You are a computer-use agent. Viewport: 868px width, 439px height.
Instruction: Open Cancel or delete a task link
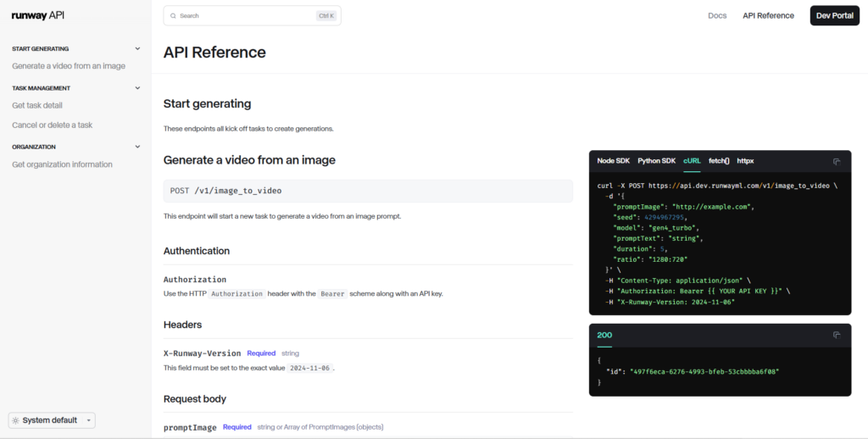52,125
